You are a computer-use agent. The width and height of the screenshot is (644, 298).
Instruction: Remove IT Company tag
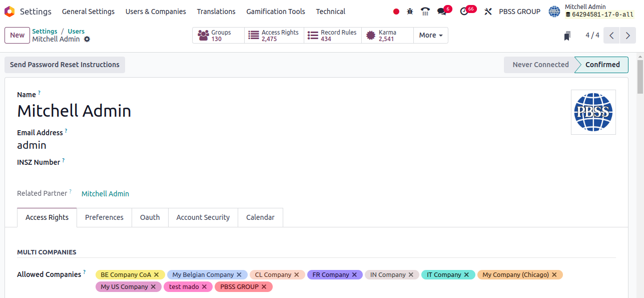point(466,274)
